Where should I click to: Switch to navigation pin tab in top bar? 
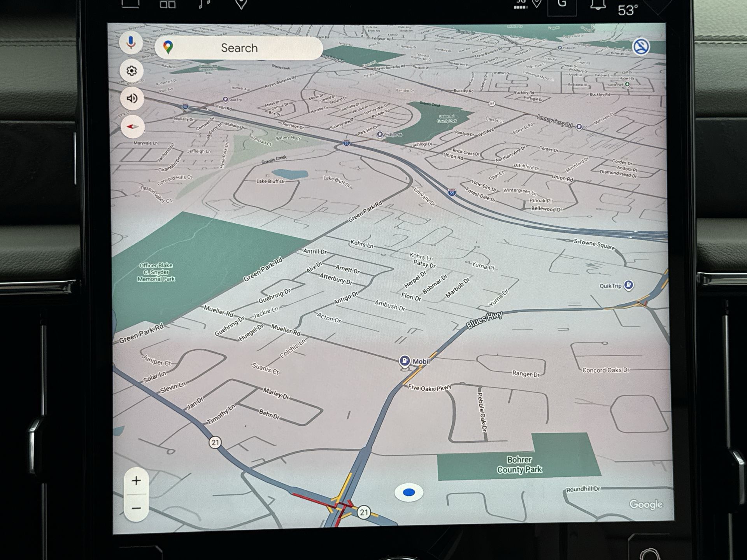[241, 4]
